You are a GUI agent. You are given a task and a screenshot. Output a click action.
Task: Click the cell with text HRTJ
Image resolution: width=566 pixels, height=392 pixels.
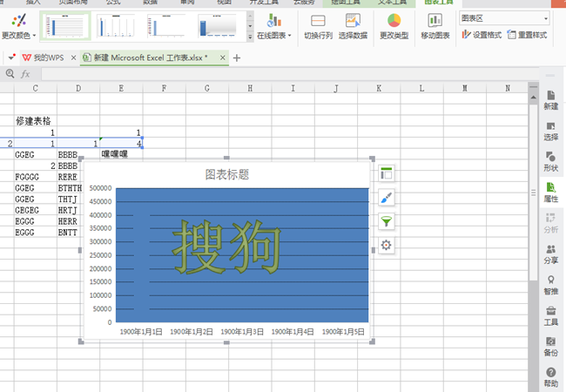click(x=69, y=210)
